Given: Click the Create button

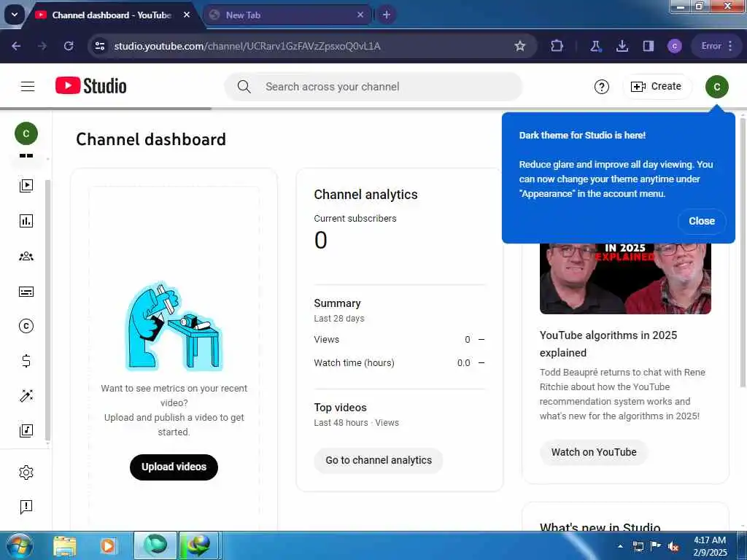Looking at the screenshot, I should (657, 87).
